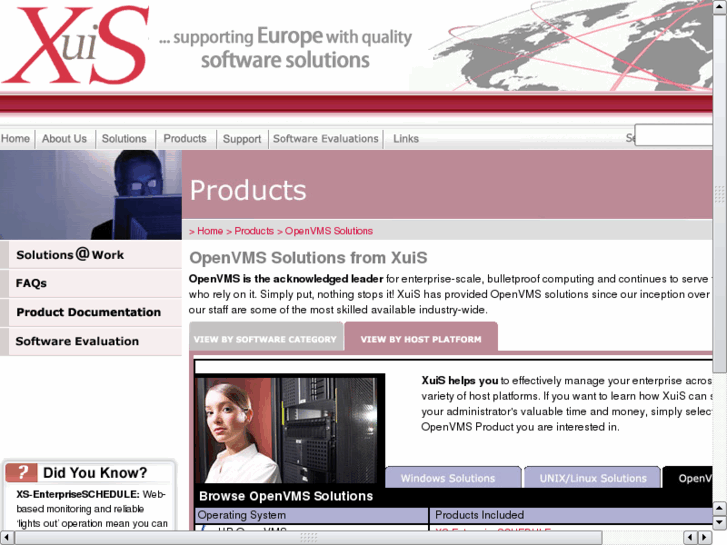Follow the OpenVMS Solutions breadcrumb link
This screenshot has width=727, height=545.
pos(329,231)
